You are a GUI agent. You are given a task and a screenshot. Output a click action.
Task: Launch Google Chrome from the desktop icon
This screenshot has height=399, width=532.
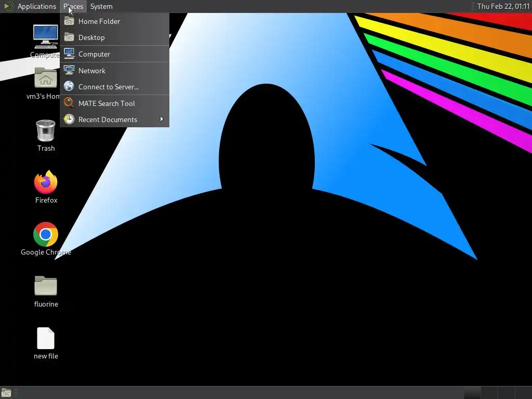(46, 234)
